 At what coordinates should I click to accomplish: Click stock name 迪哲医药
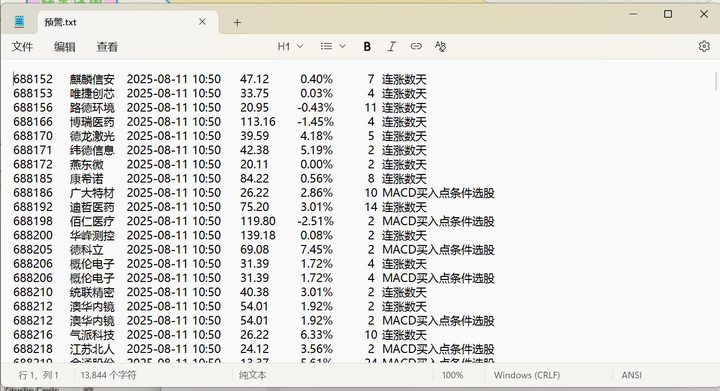[92, 207]
